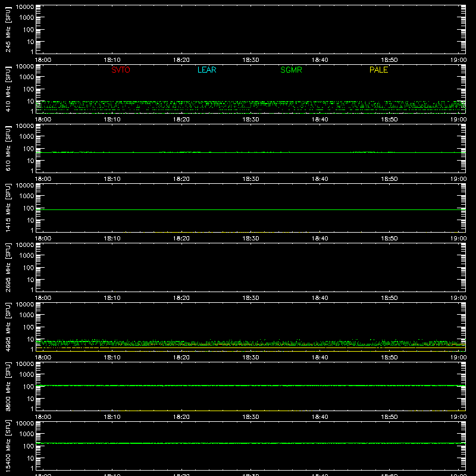Click 19:00 below the 245 MHz panel
The image size is (476, 476).
(458, 60)
